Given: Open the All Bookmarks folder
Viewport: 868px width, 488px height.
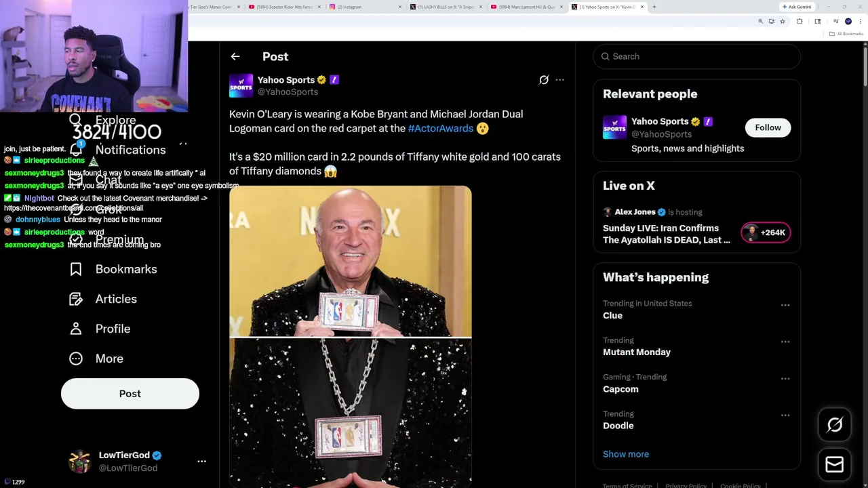Looking at the screenshot, I should (846, 34).
